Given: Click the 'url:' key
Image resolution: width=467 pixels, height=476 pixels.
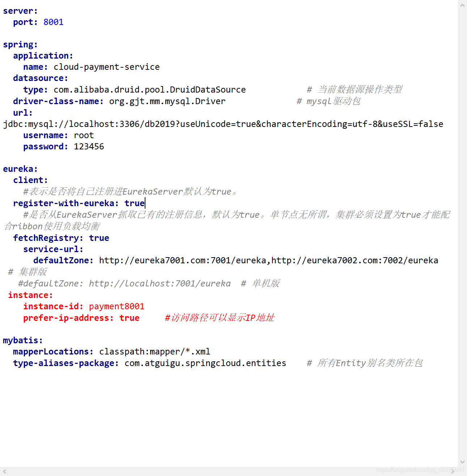Looking at the screenshot, I should 23,113.
